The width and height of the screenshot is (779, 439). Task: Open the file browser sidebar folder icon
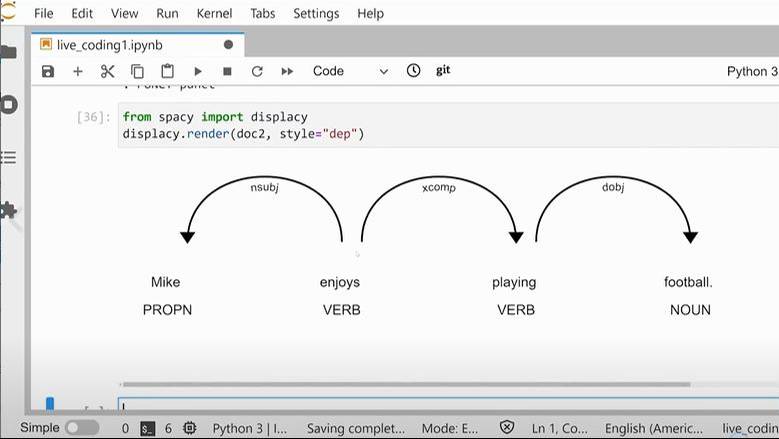coord(9,52)
